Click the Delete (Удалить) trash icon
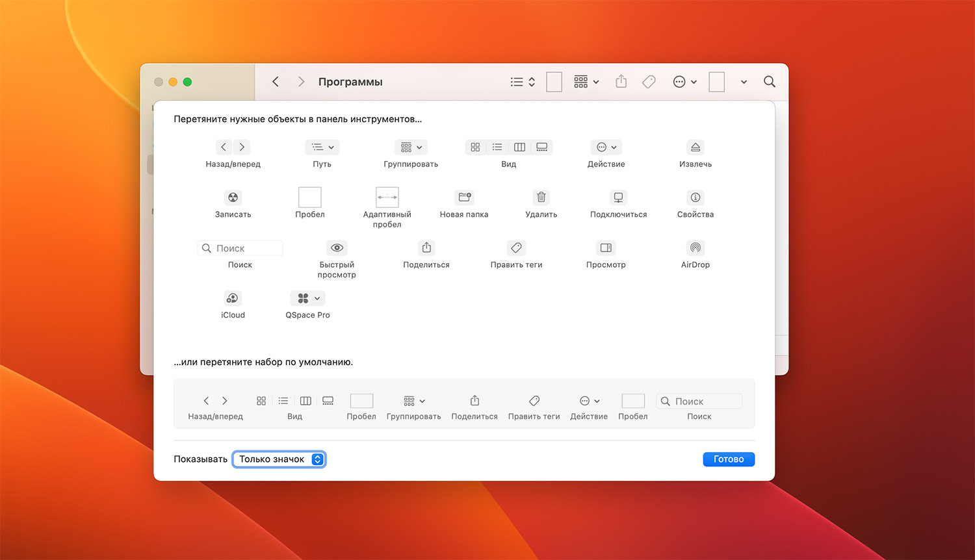The width and height of the screenshot is (975, 560). point(541,197)
